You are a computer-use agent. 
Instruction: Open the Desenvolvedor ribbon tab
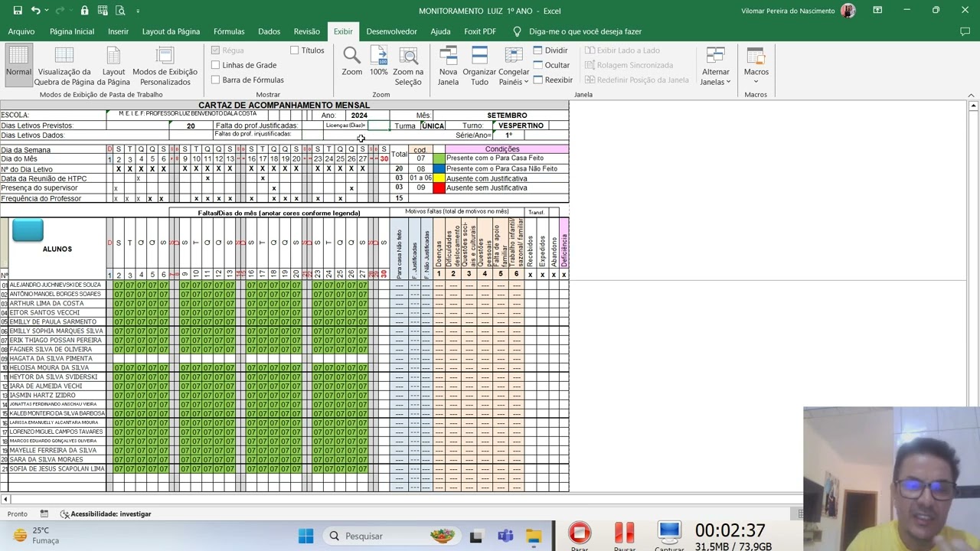[x=391, y=31]
